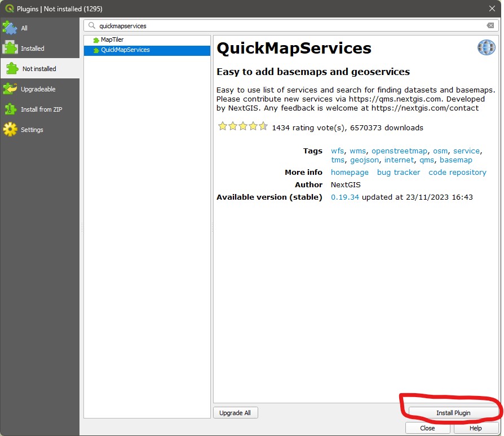Open the bug tracker link

(398, 173)
